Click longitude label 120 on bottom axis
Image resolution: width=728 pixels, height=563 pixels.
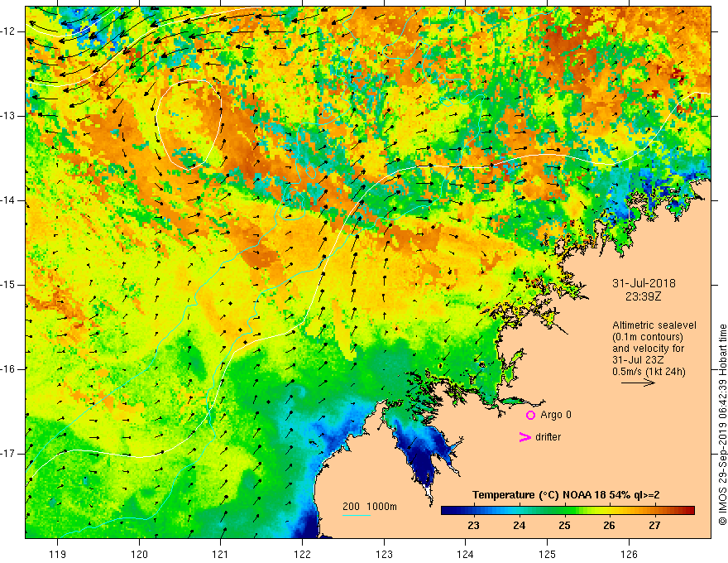tap(139, 554)
